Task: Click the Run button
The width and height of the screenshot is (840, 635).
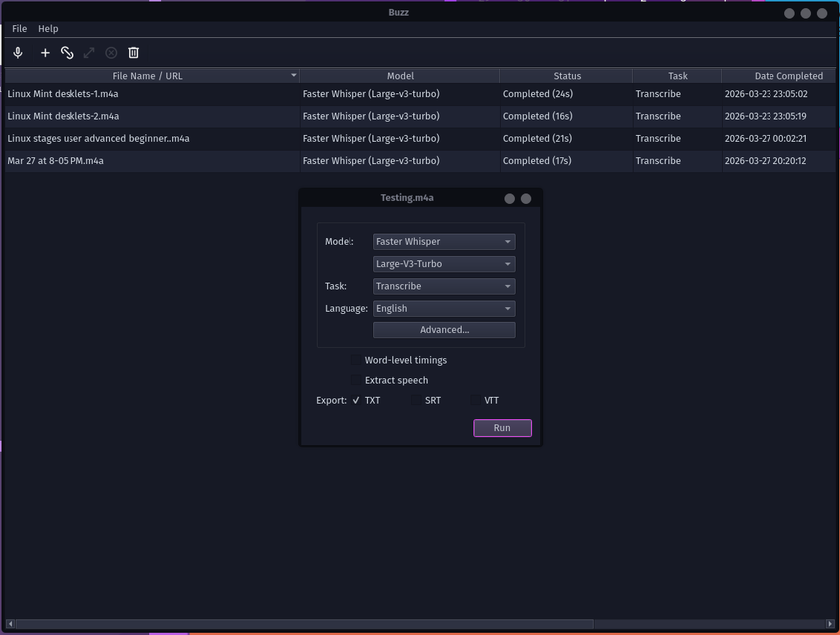Action: (502, 428)
